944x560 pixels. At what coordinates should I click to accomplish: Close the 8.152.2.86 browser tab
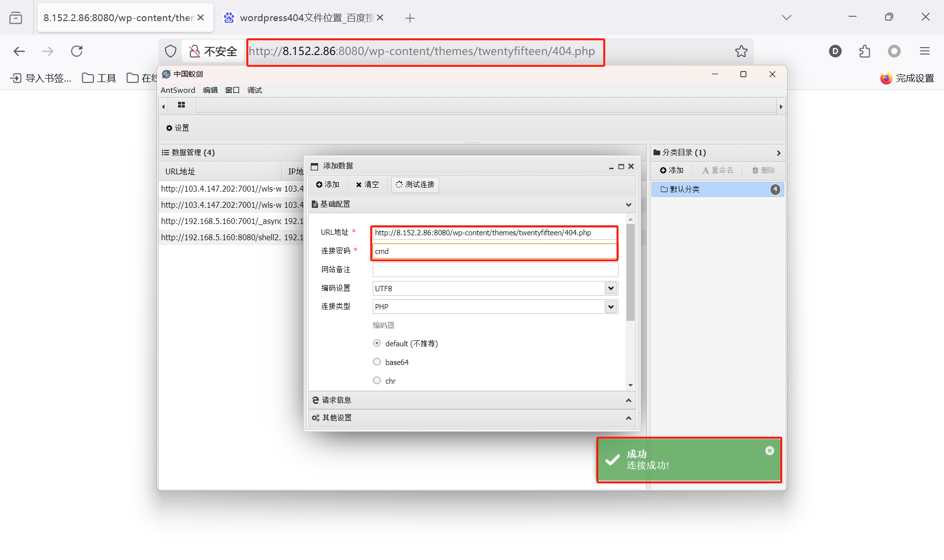(201, 18)
